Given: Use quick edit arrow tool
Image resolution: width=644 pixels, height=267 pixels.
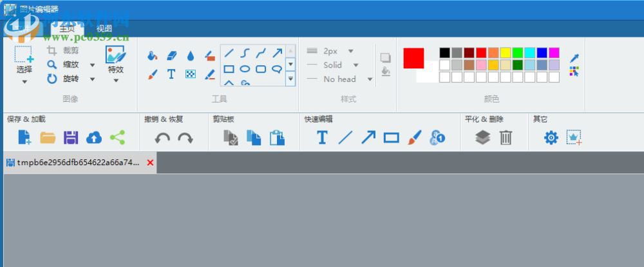Looking at the screenshot, I should pyautogui.click(x=368, y=137).
